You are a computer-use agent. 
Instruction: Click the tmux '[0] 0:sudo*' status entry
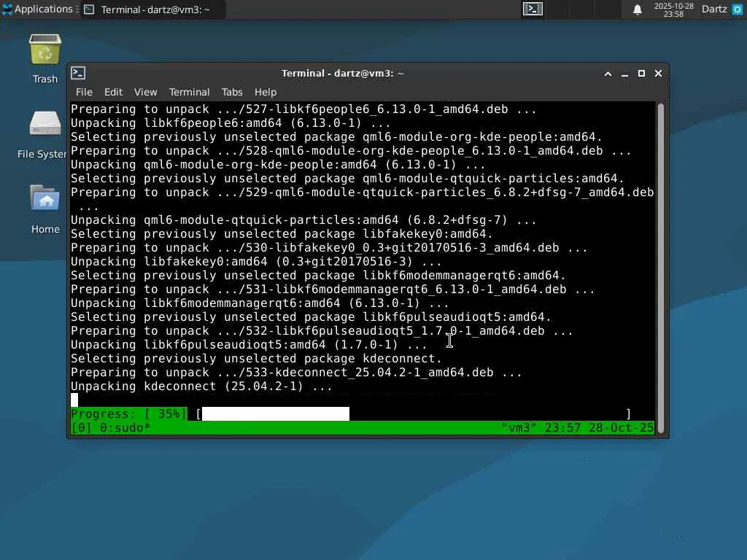[111, 427]
